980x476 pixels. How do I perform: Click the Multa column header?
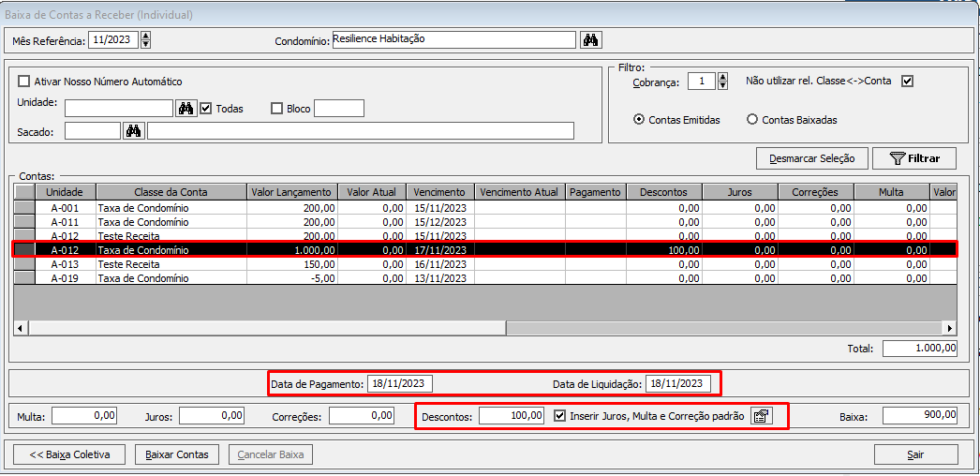892,191
